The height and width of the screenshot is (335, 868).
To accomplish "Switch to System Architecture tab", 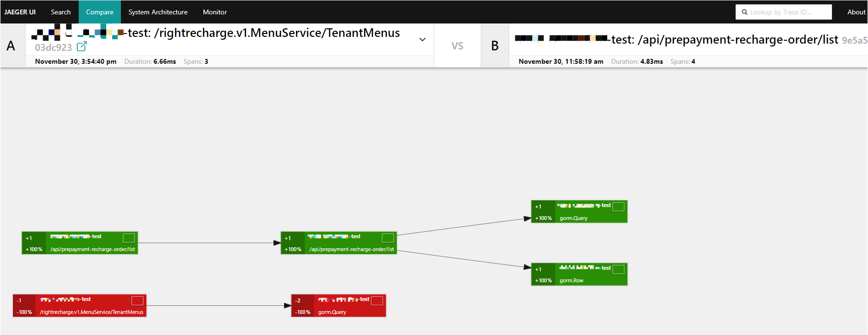I will (158, 12).
